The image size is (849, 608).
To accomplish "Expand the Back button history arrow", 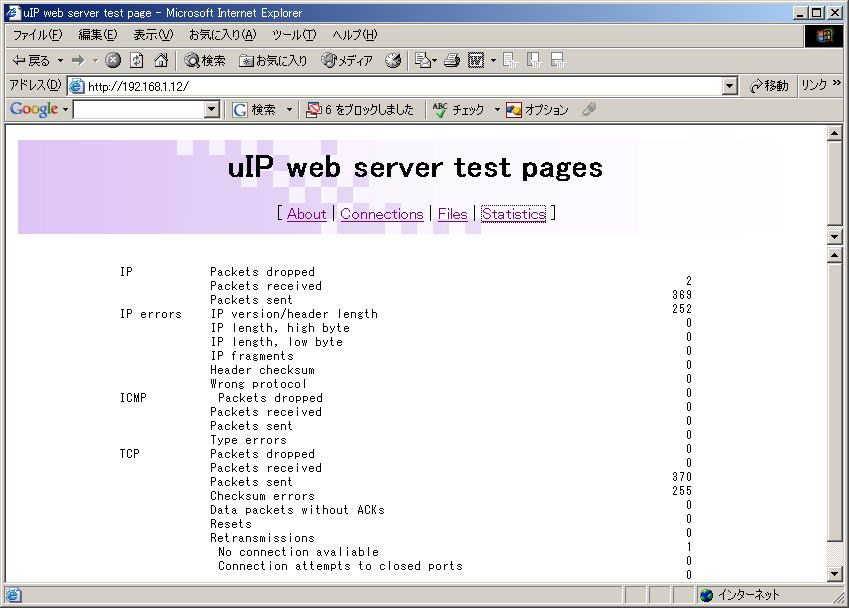I will [x=60, y=61].
